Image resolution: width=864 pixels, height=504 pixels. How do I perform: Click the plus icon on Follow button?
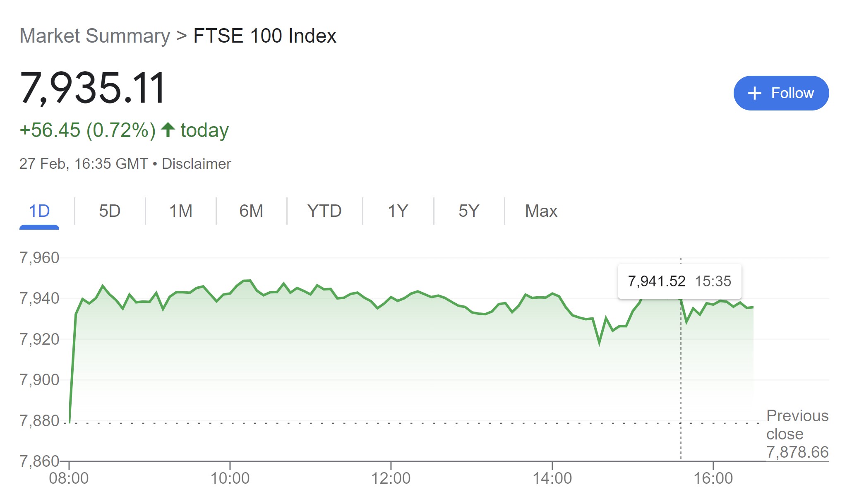tap(754, 93)
